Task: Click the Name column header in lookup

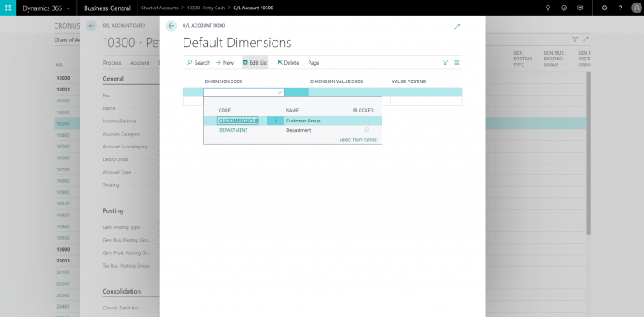Action: 292,111
